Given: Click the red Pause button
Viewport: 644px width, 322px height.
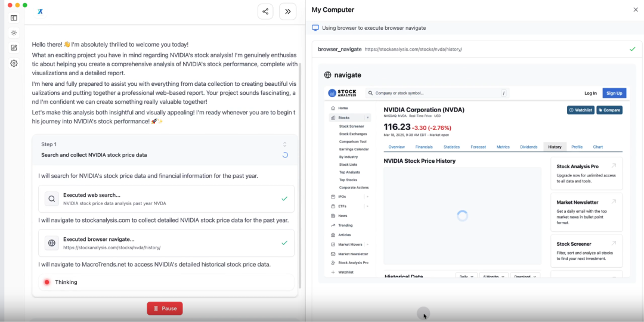Looking at the screenshot, I should tap(165, 308).
